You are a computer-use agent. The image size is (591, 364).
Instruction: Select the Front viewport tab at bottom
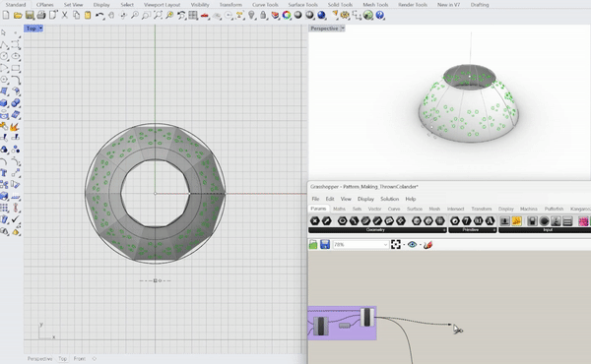pos(80,359)
